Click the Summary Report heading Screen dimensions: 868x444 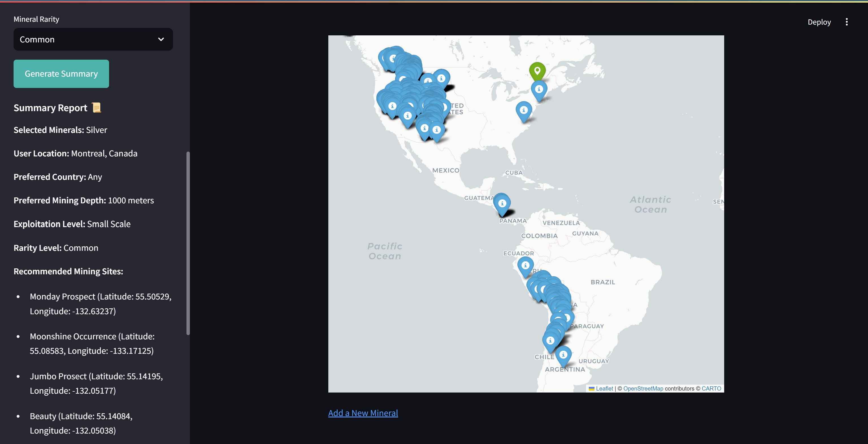51,108
